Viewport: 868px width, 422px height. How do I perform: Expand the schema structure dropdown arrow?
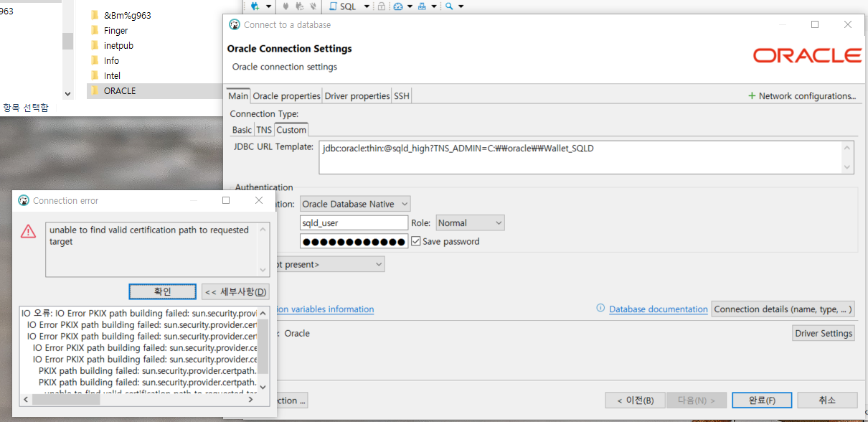(x=433, y=6)
